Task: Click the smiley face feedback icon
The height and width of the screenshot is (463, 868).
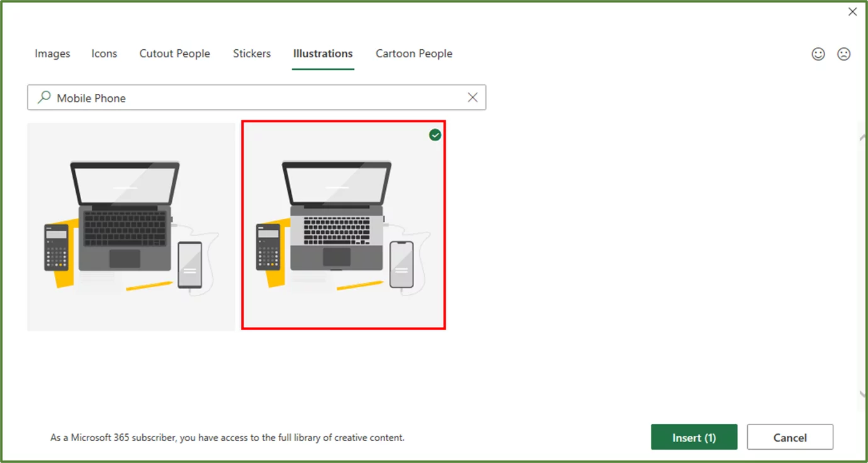Action: (x=818, y=54)
